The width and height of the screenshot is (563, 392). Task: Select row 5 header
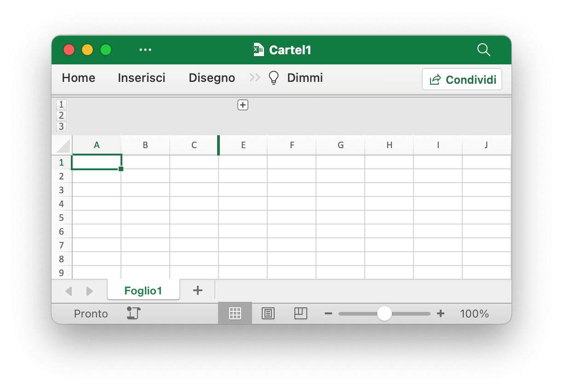[62, 217]
